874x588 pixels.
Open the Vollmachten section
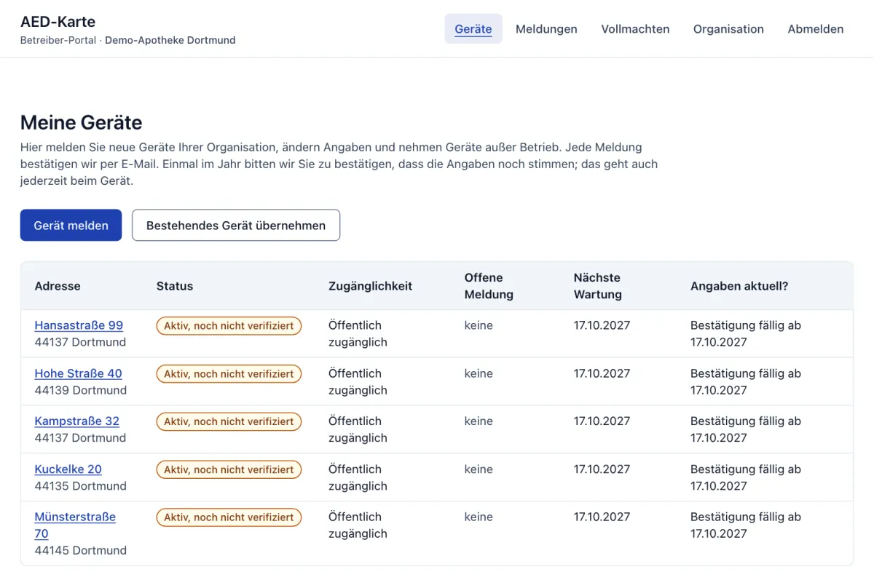pos(635,29)
